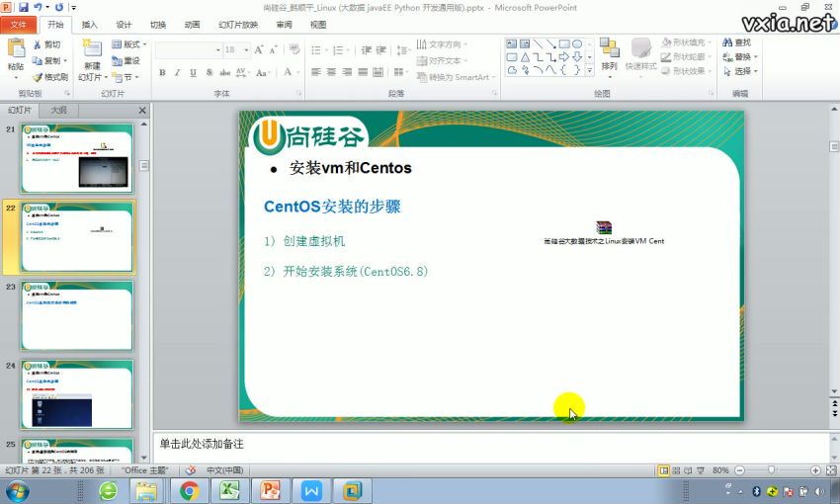This screenshot has width=840, height=504.
Task: Adjust the zoom slider handle
Action: point(772,470)
